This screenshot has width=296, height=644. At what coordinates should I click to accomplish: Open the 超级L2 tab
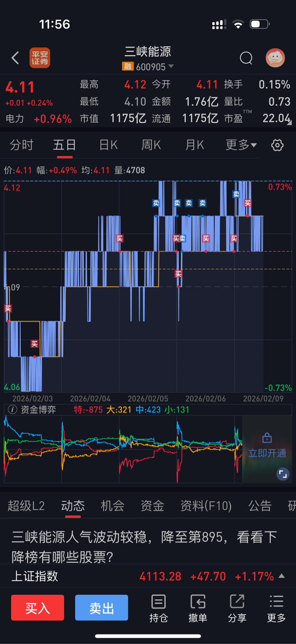26,506
